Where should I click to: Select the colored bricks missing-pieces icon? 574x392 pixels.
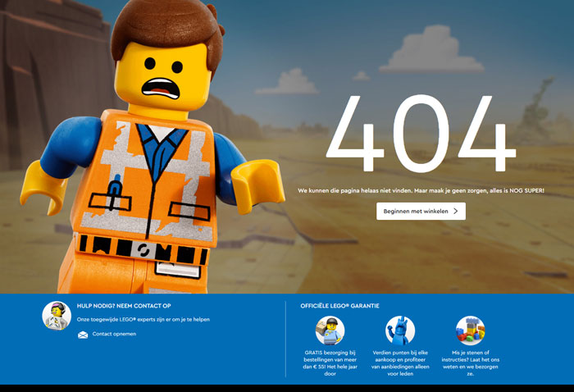coord(471,330)
